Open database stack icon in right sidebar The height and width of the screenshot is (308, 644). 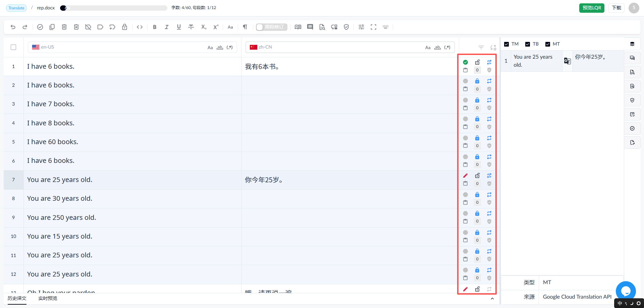click(x=632, y=44)
